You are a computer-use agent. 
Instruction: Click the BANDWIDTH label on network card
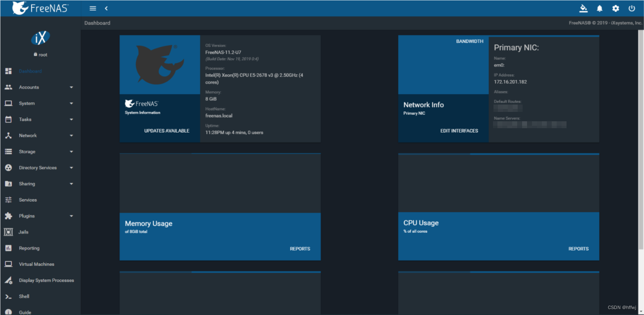pyautogui.click(x=470, y=41)
